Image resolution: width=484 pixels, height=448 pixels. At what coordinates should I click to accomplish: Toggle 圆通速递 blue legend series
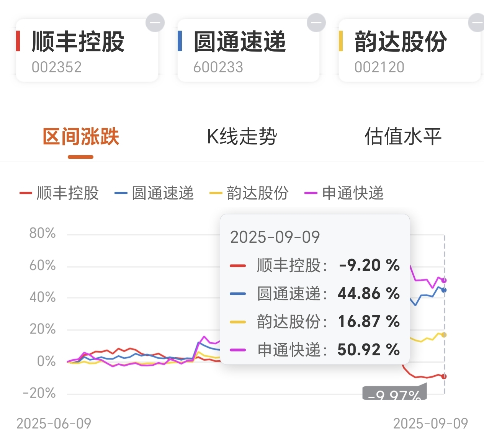click(154, 193)
